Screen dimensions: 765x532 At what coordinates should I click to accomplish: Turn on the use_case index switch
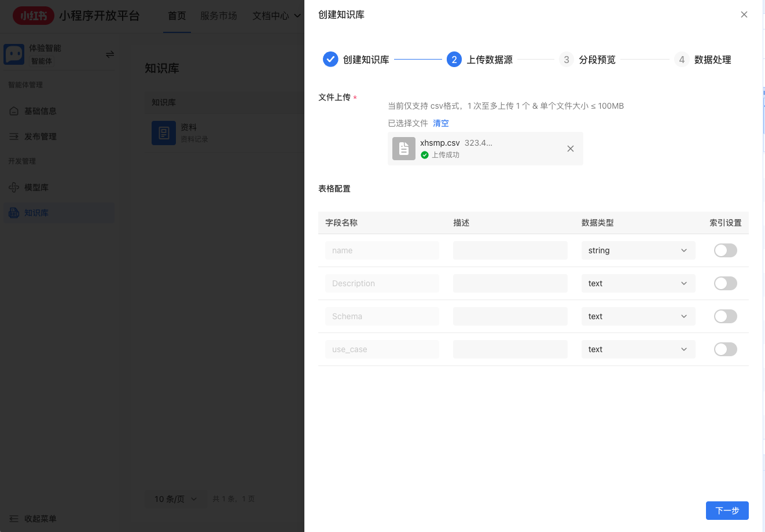point(725,349)
